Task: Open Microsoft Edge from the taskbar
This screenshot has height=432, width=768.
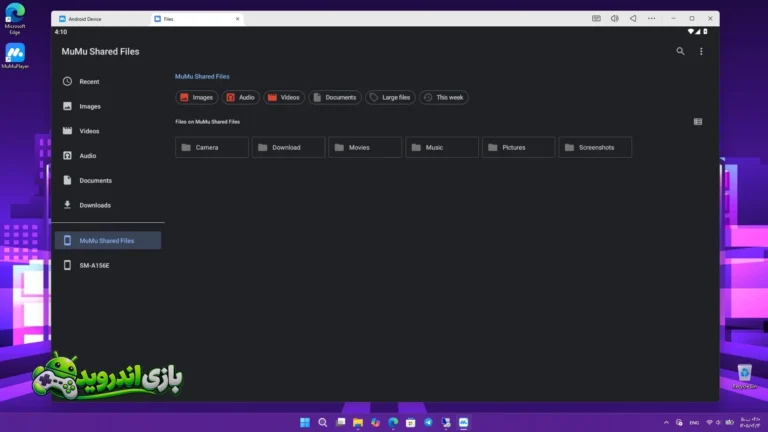Action: [x=393, y=422]
